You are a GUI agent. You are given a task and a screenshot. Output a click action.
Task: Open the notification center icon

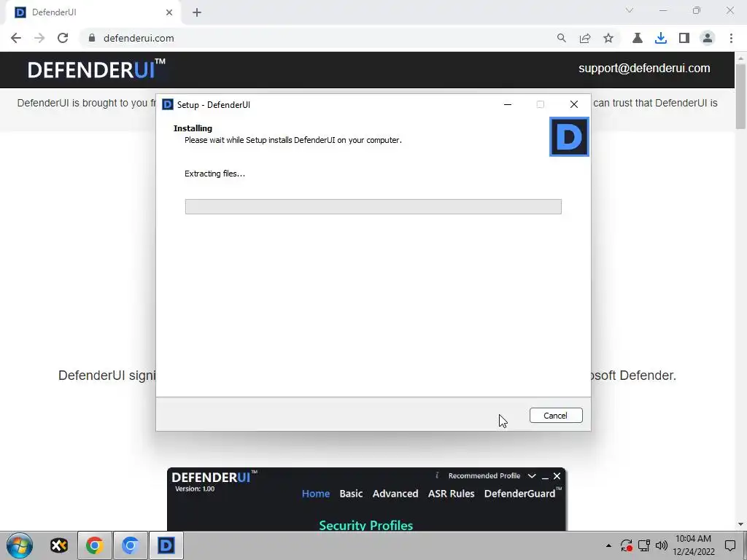tap(729, 545)
